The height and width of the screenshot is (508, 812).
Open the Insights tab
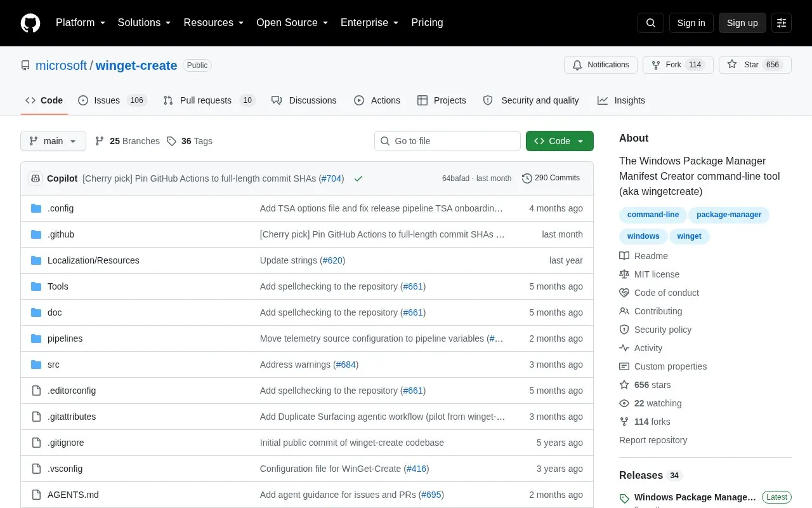tap(621, 100)
